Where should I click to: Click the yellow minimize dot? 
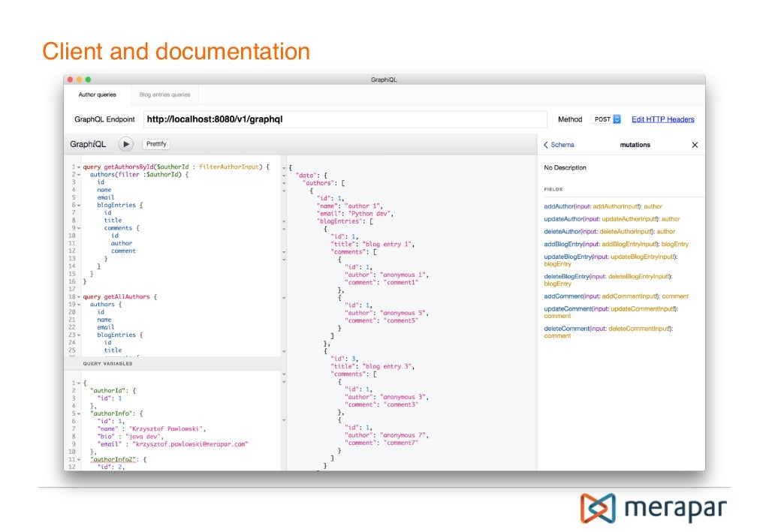79,80
